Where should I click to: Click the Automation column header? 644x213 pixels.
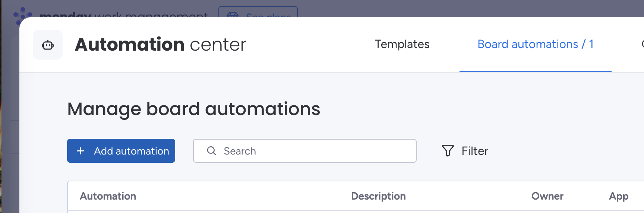tap(108, 196)
